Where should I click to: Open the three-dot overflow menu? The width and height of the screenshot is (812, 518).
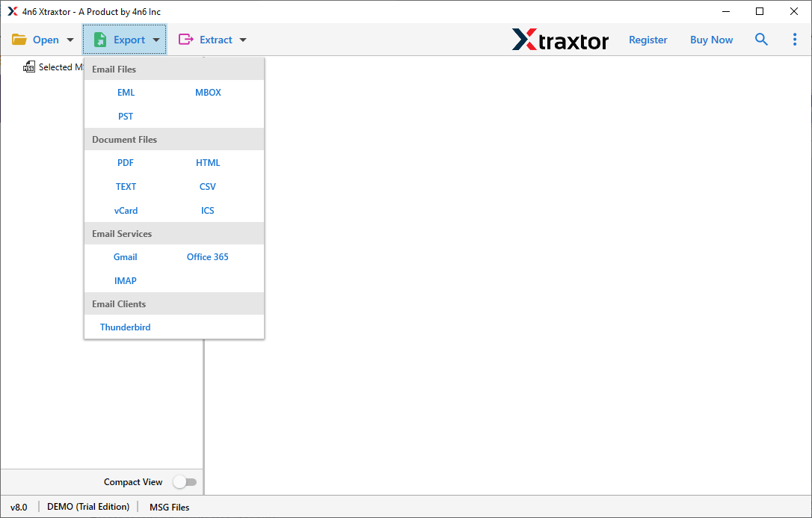[795, 39]
